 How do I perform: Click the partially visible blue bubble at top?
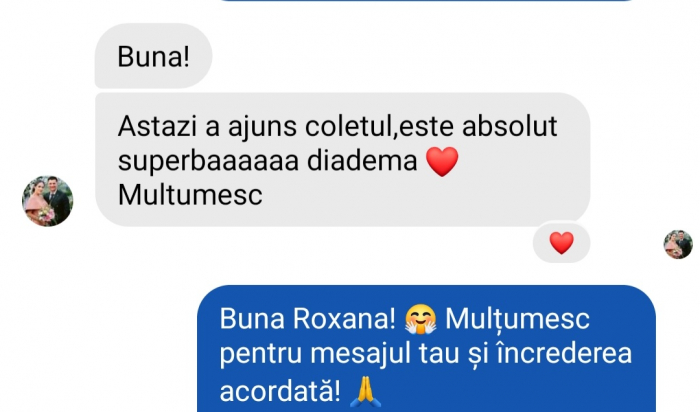pos(426,0)
